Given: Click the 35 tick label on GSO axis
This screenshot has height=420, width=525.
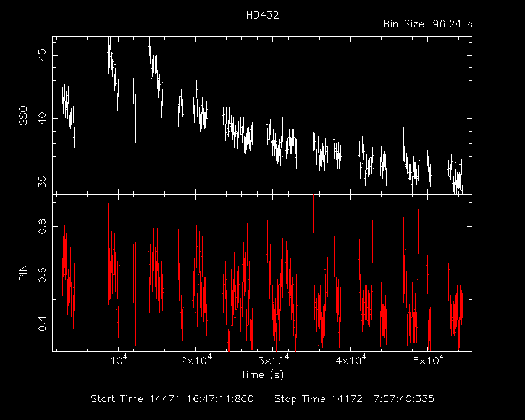Looking at the screenshot, I should pyautogui.click(x=43, y=182).
